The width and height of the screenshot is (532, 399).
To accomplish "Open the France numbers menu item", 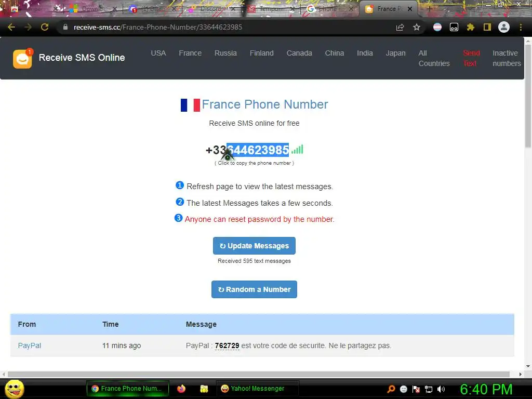I will click(190, 54).
